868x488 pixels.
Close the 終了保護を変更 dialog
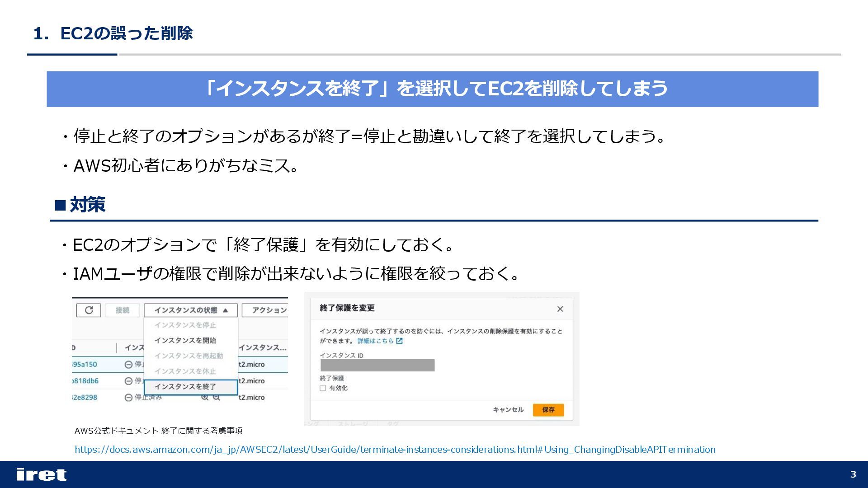click(x=560, y=309)
